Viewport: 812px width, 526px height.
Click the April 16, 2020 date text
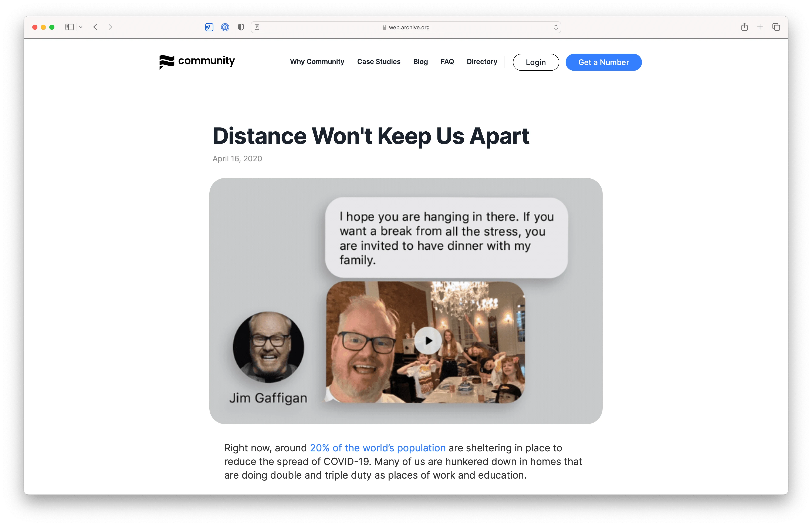click(237, 159)
